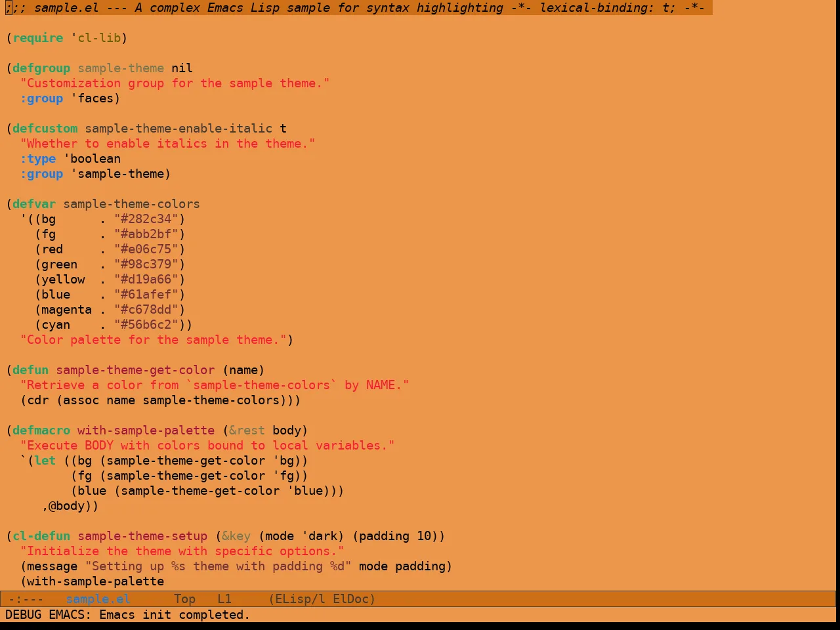Viewport: 840px width, 630px height.
Task: Click the name "sample-theme-enable-italic"
Action: tap(178, 129)
